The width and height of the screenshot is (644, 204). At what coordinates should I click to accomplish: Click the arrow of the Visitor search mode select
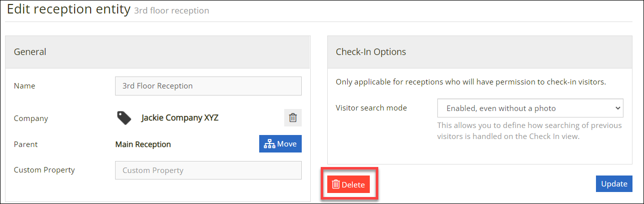[617, 108]
